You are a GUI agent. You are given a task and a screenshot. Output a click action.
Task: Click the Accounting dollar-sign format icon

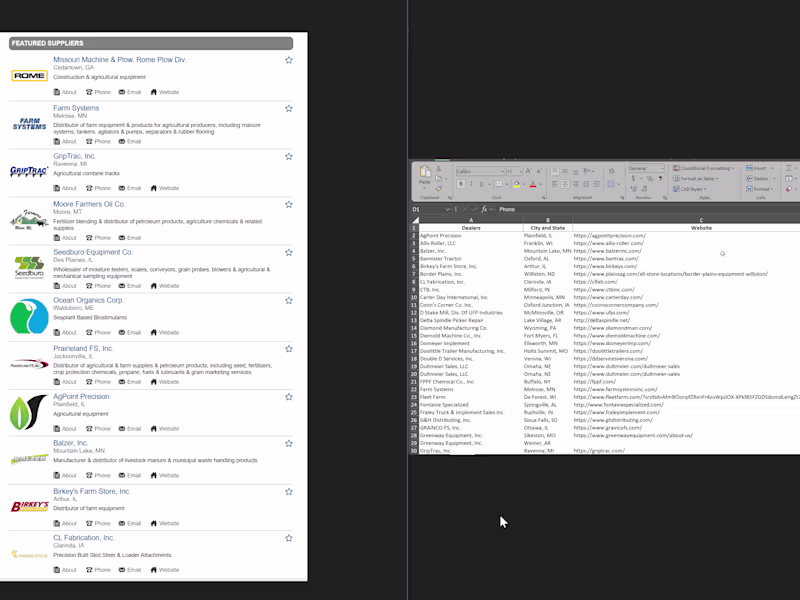click(x=633, y=179)
